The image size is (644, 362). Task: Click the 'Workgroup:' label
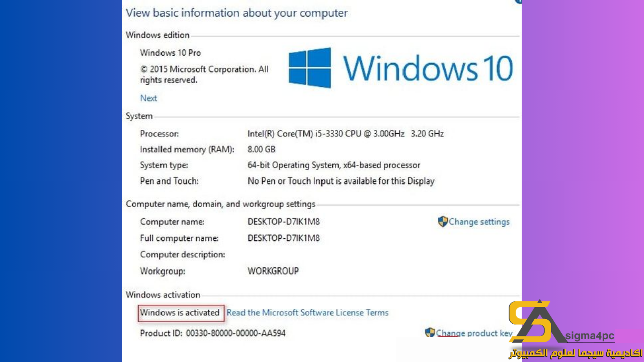[x=163, y=270]
